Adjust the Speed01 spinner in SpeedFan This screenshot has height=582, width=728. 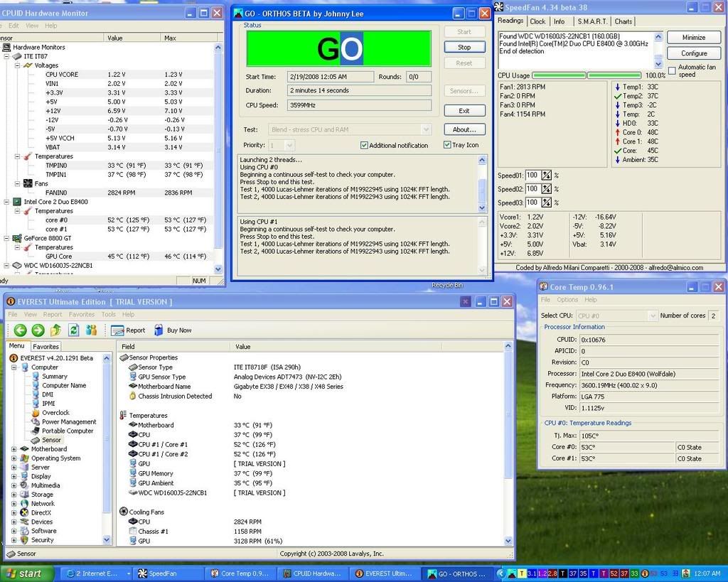coord(547,176)
